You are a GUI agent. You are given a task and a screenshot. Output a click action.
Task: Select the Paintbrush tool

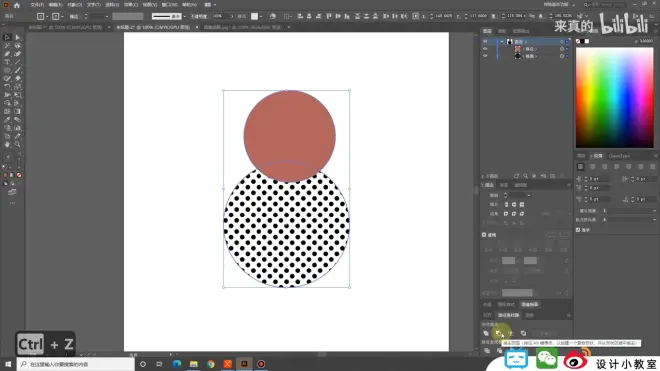click(x=18, y=70)
